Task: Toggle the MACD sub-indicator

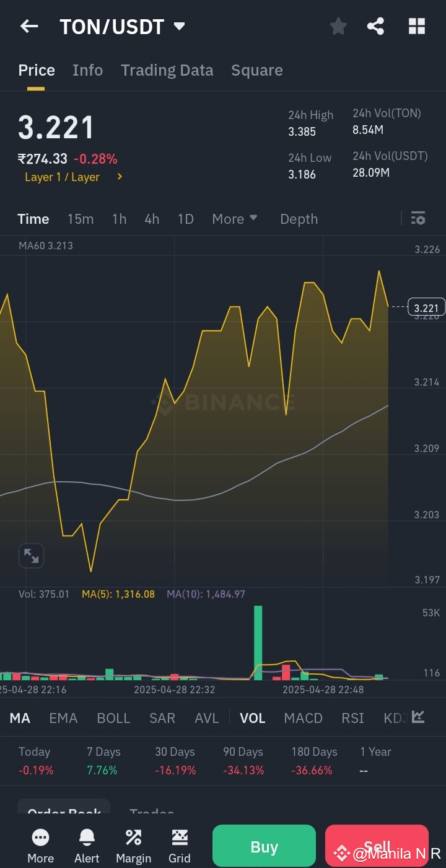Action: pyautogui.click(x=304, y=718)
